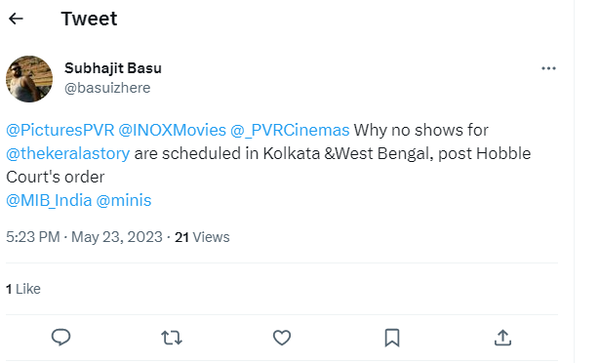The width and height of the screenshot is (600, 363).
Task: View who liked via 1 Like
Action: point(23,289)
